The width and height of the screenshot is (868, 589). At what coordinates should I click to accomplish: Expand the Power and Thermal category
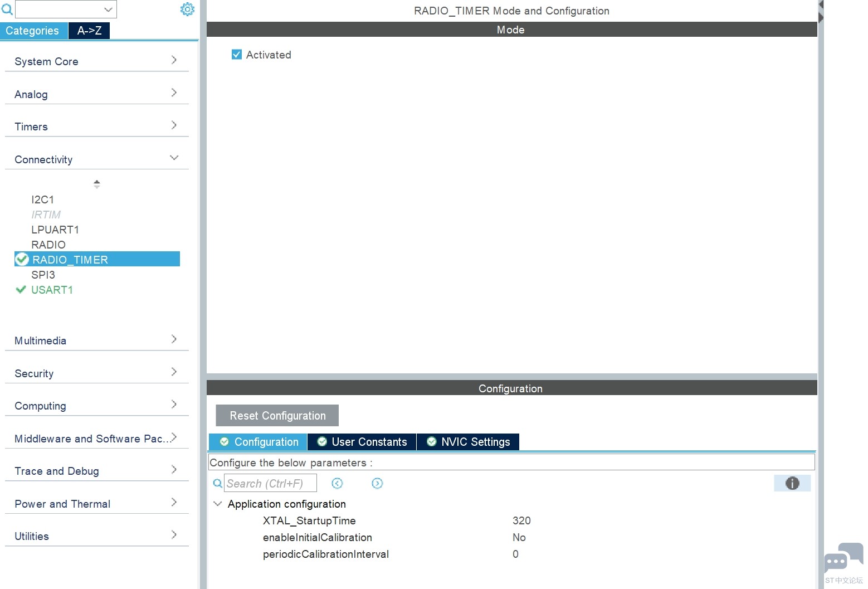click(97, 503)
